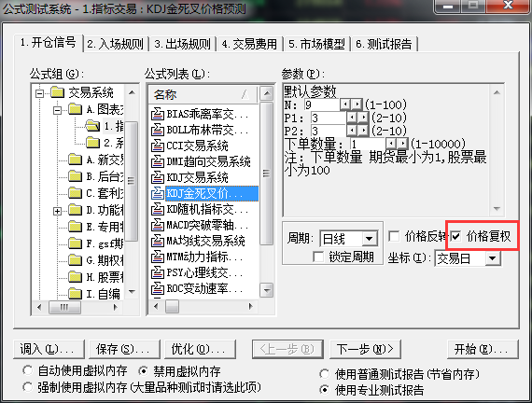The image size is (532, 403).
Task: Select 禁用虚拟内存 radio button
Action: (x=144, y=371)
